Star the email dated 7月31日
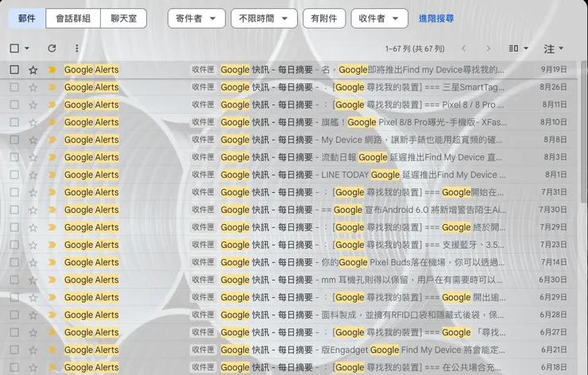588x375 pixels. pos(33,192)
